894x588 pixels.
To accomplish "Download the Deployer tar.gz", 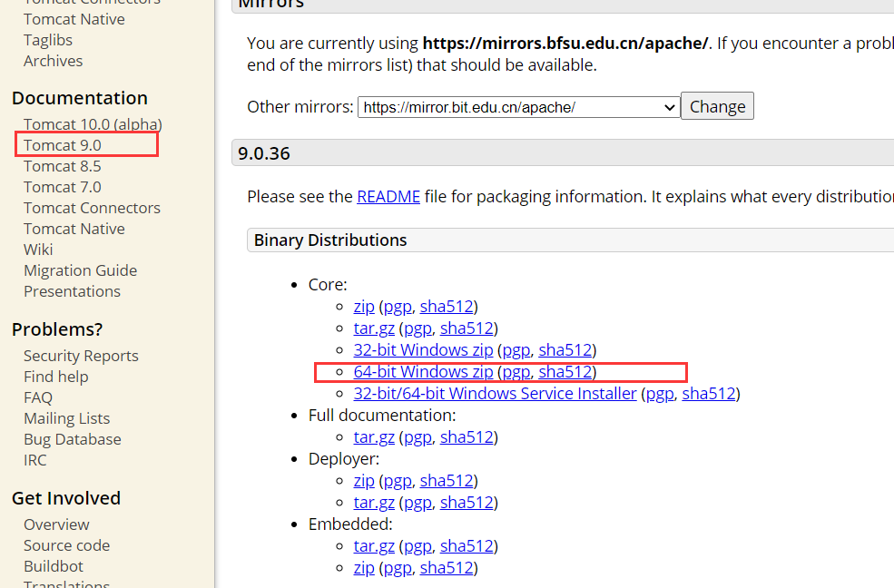I will point(374,503).
